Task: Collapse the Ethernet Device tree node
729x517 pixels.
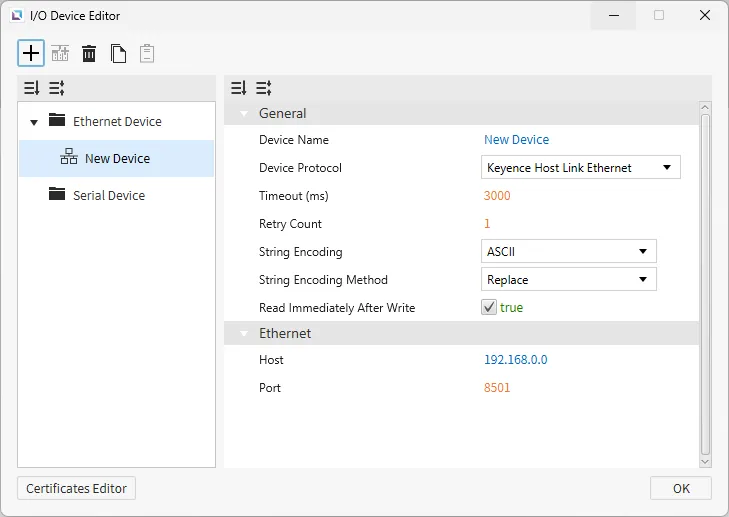Action: (34, 123)
